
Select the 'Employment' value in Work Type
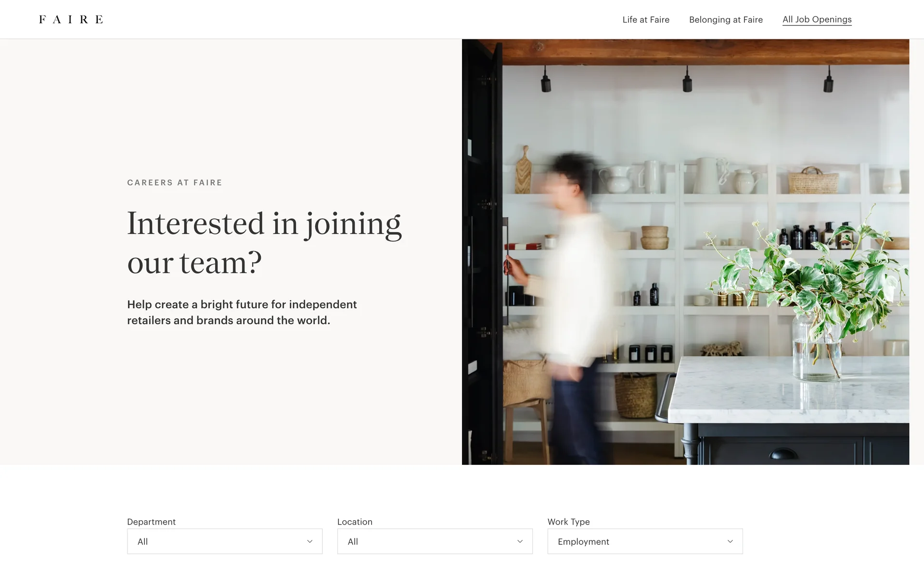tap(583, 541)
